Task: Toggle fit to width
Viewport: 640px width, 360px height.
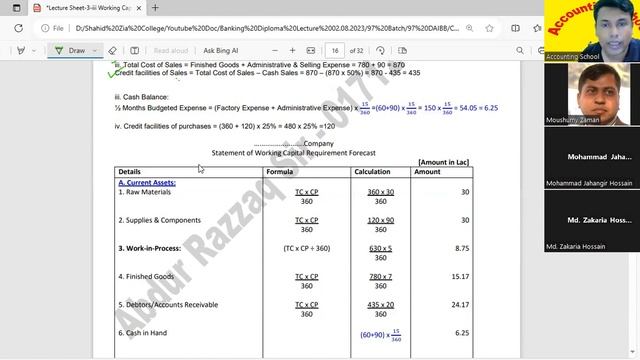Action: pyautogui.click(x=311, y=51)
